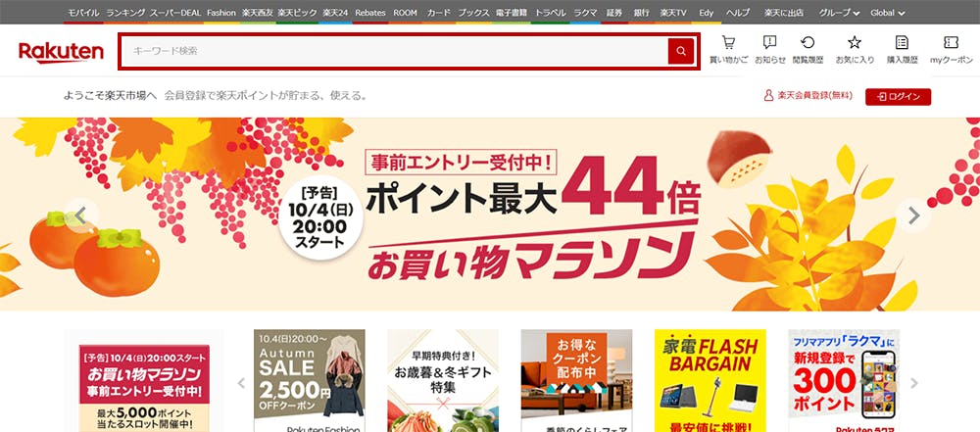Viewport: 980px width, 432px height.
Task: Open トラベル in top menu
Action: coord(551,13)
